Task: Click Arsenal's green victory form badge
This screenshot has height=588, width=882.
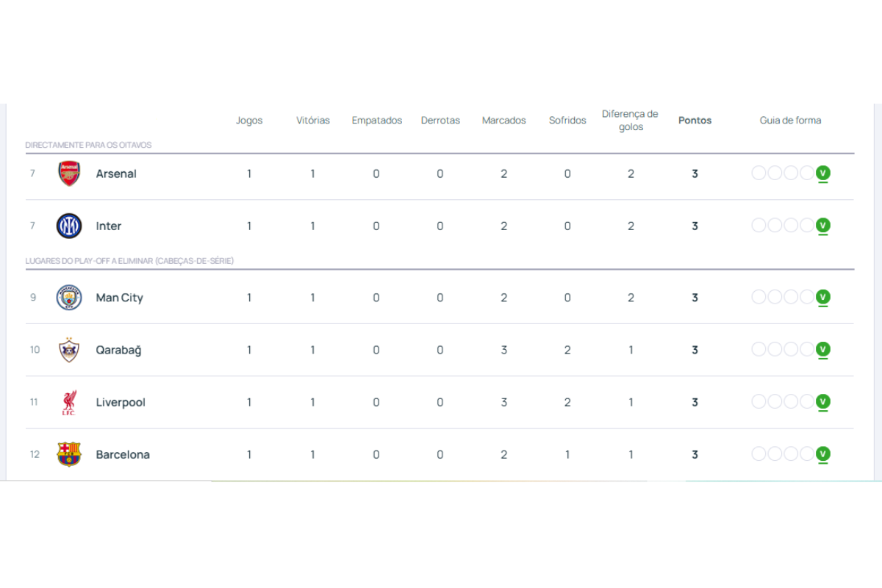Action: coord(823,173)
